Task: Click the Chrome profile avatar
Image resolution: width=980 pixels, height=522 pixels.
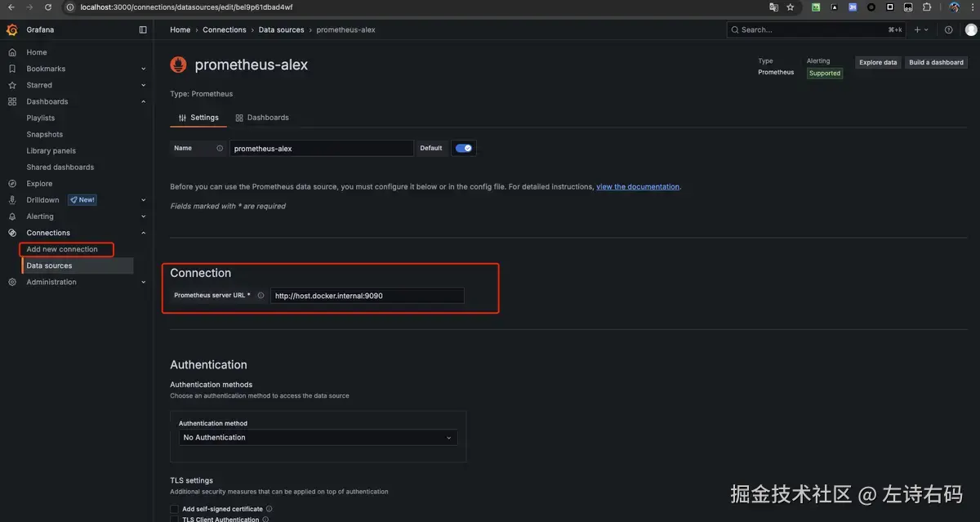Action: (954, 7)
